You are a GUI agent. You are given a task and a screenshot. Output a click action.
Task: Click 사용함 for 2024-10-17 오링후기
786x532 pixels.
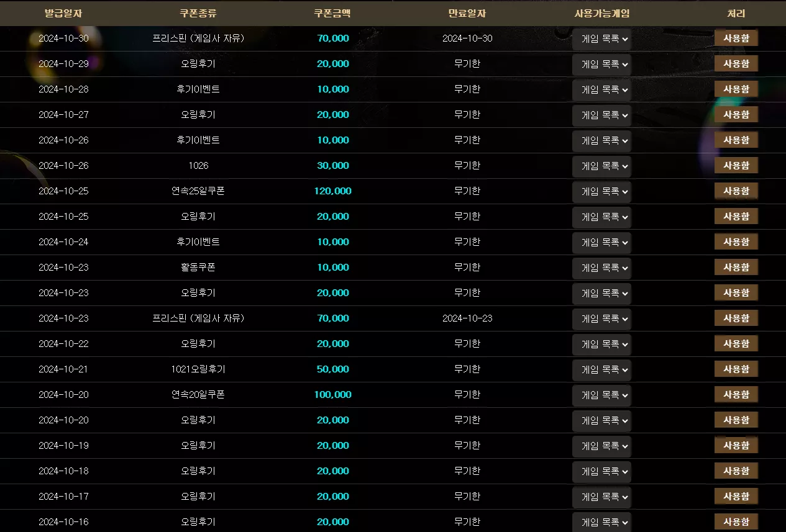pyautogui.click(x=736, y=497)
